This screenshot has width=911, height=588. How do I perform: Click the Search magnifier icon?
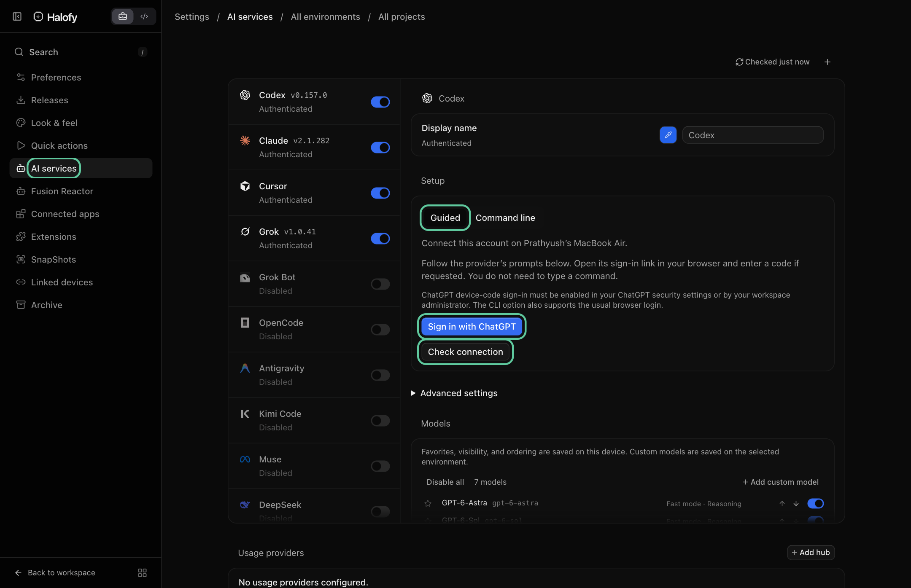(19, 52)
